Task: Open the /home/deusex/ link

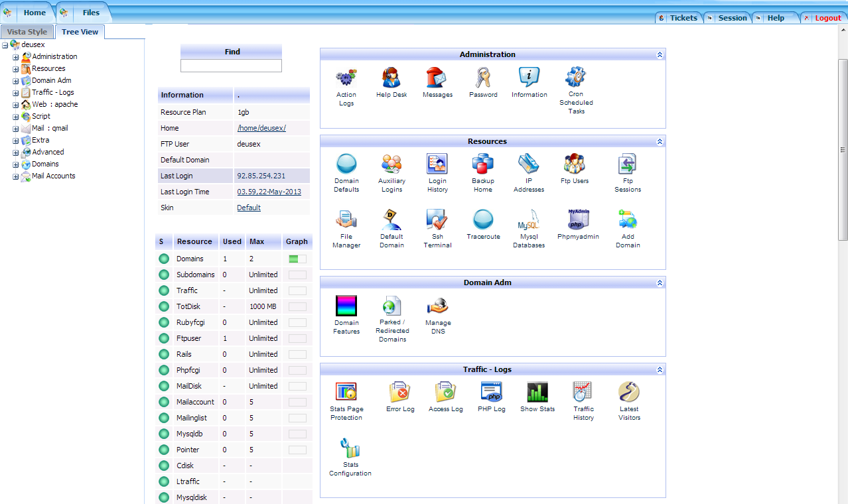Action: pos(261,128)
